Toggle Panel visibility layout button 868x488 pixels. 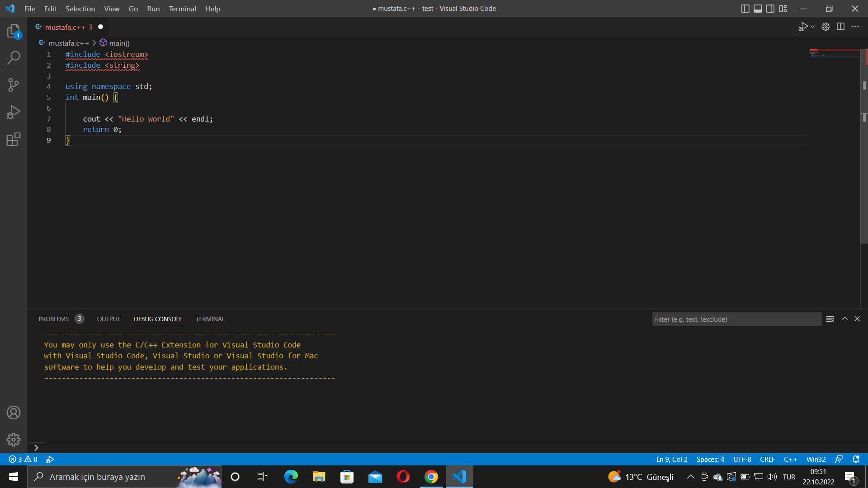click(758, 9)
